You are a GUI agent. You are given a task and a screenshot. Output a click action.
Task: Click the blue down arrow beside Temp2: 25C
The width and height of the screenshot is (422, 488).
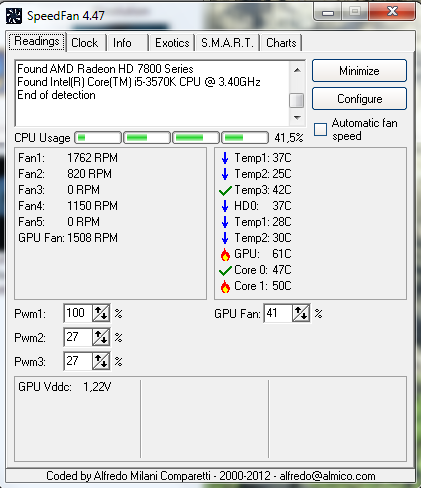click(x=225, y=174)
